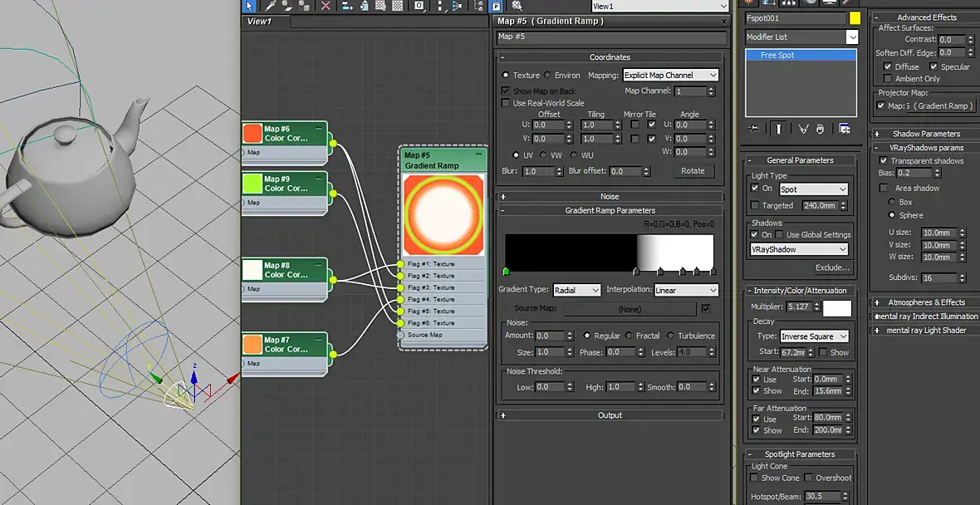Image resolution: width=980 pixels, height=505 pixels.
Task: Select the arrow Select tool in Slate toolbar
Action: point(249,6)
